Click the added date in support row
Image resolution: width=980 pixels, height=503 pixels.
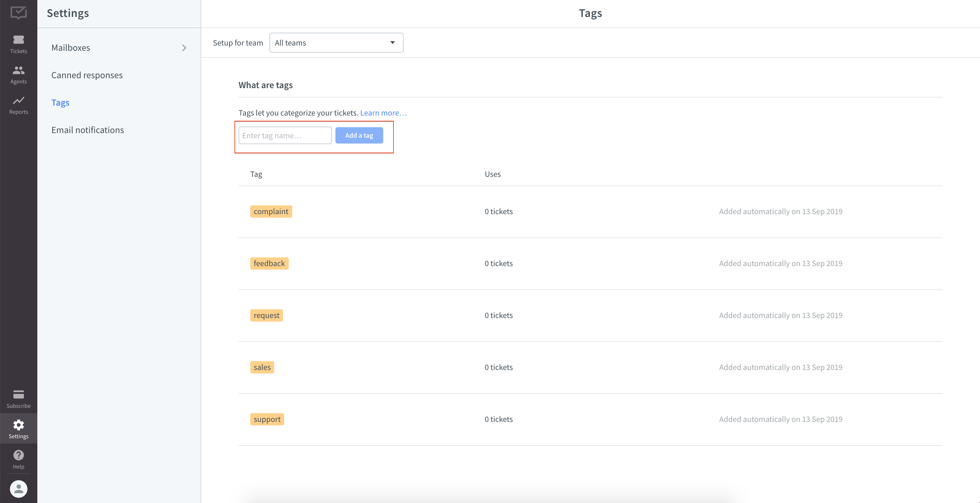coord(780,419)
